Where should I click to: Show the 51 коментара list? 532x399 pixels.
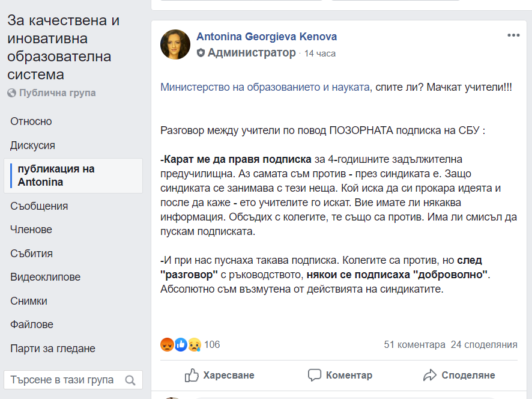pyautogui.click(x=414, y=344)
